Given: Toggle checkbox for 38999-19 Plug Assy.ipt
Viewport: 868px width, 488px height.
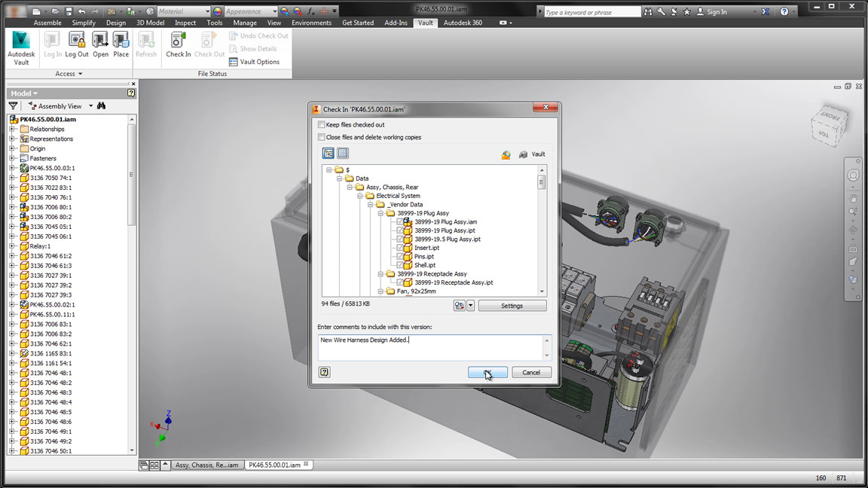Looking at the screenshot, I should [399, 230].
